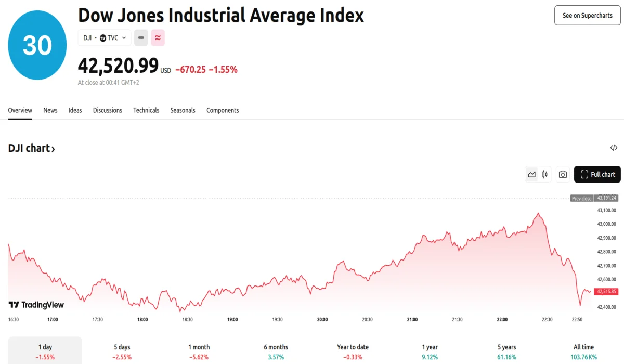Select the 1 year time range
The height and width of the screenshot is (364, 624).
click(430, 352)
